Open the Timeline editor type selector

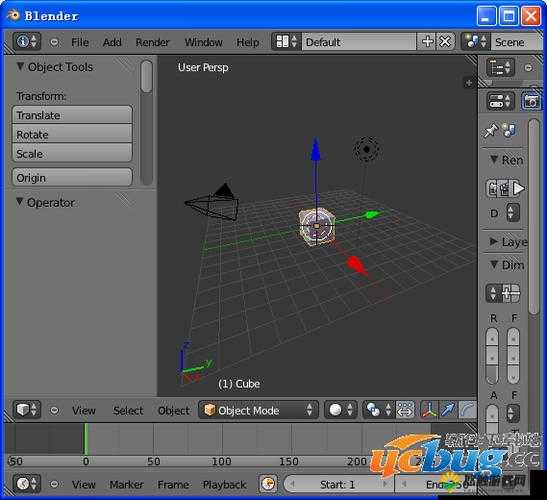[27, 484]
